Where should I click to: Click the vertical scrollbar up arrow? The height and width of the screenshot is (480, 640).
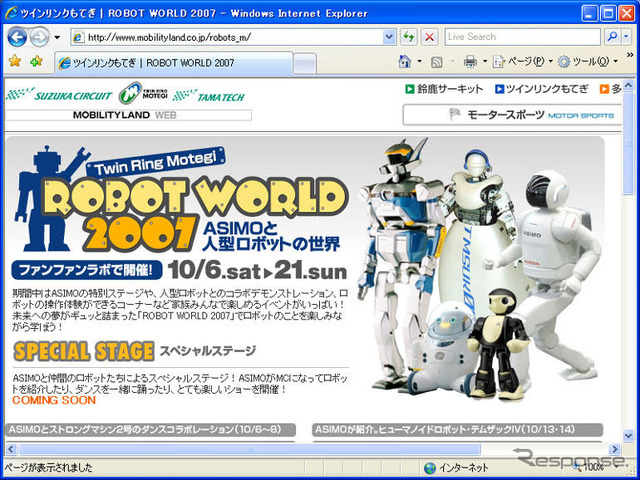[629, 85]
